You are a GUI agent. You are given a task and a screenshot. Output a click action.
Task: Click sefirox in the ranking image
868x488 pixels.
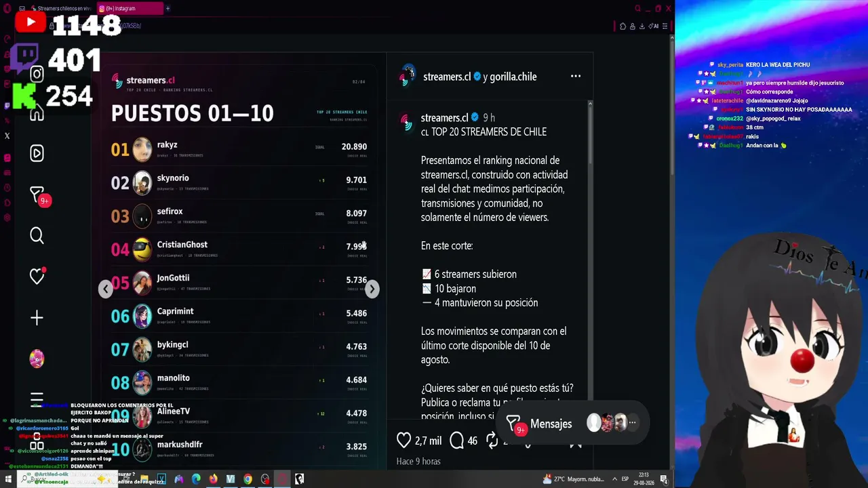click(170, 211)
